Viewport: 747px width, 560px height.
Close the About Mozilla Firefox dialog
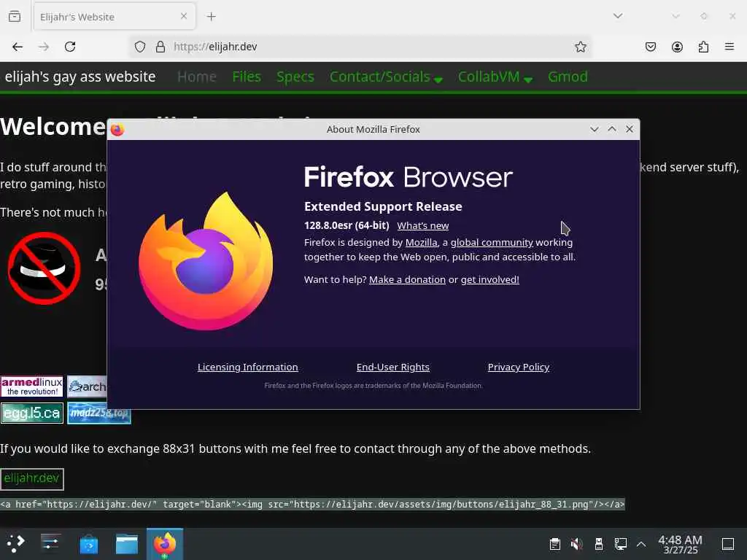[630, 130]
